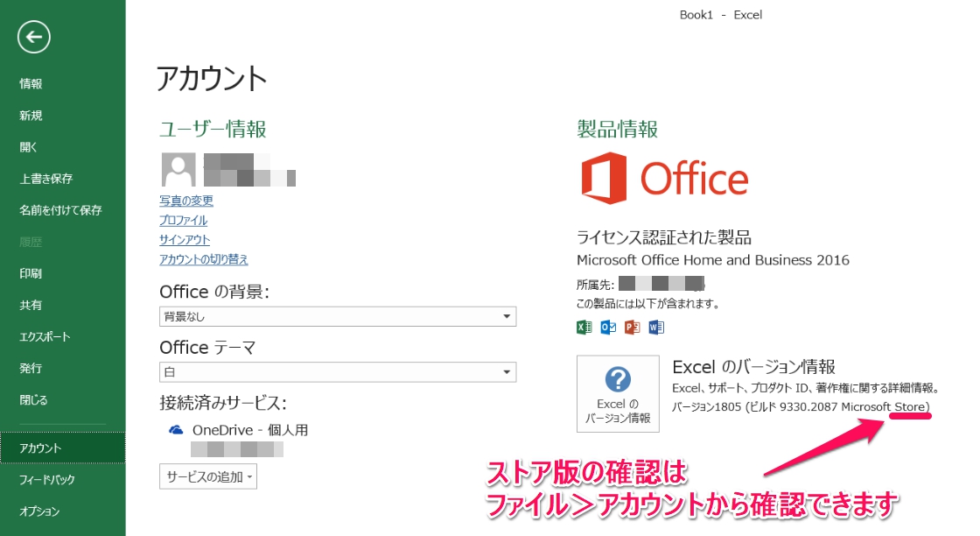The width and height of the screenshot is (980, 536).
Task: Click the OneDrive cloud icon
Action: 176,430
